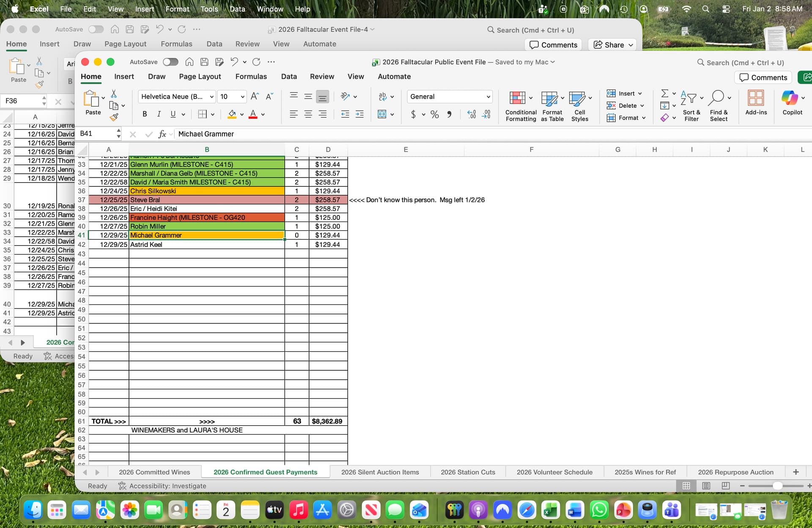Open the font name dropdown

[x=211, y=96]
